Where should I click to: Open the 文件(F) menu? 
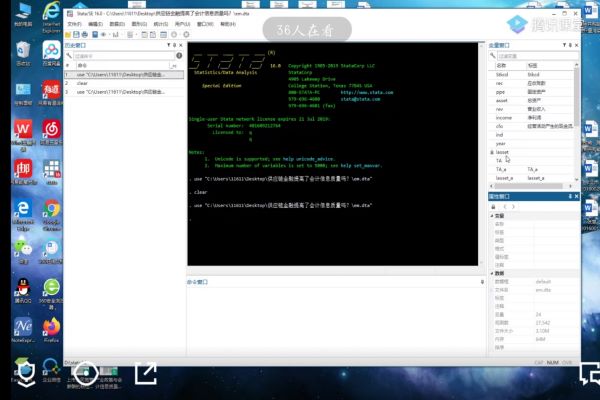pos(75,24)
